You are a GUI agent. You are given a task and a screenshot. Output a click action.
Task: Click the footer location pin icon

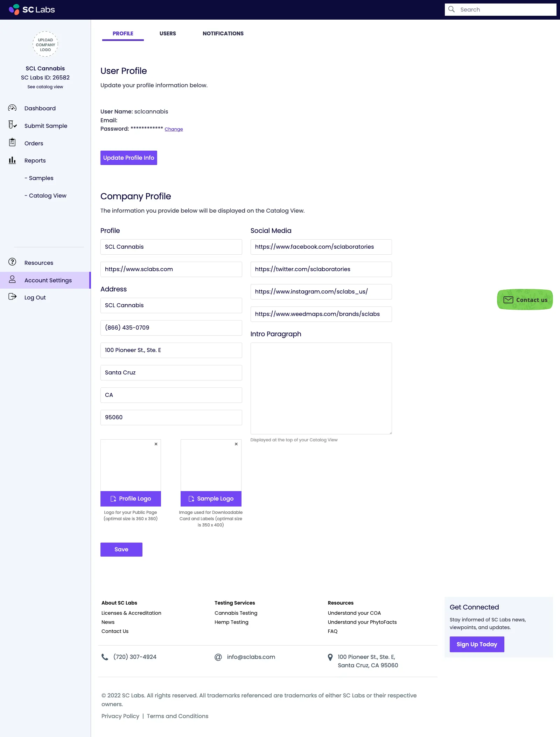(x=330, y=657)
